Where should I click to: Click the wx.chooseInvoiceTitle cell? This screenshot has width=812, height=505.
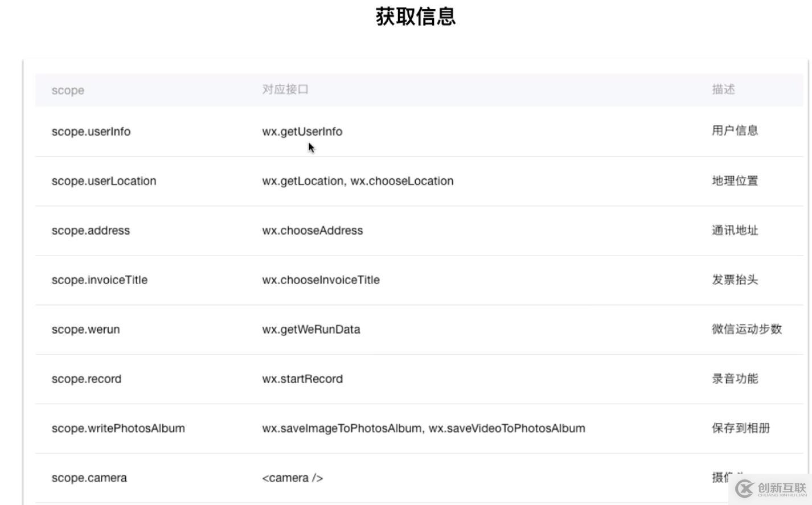click(x=321, y=280)
